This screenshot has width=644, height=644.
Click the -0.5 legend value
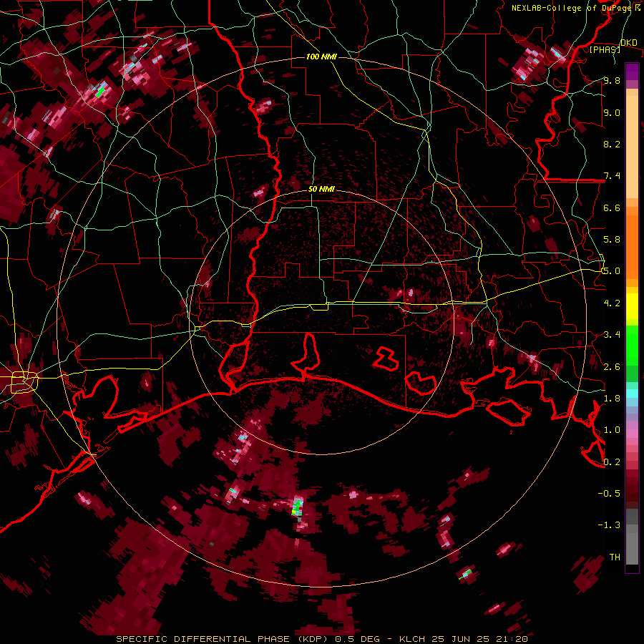609,494
